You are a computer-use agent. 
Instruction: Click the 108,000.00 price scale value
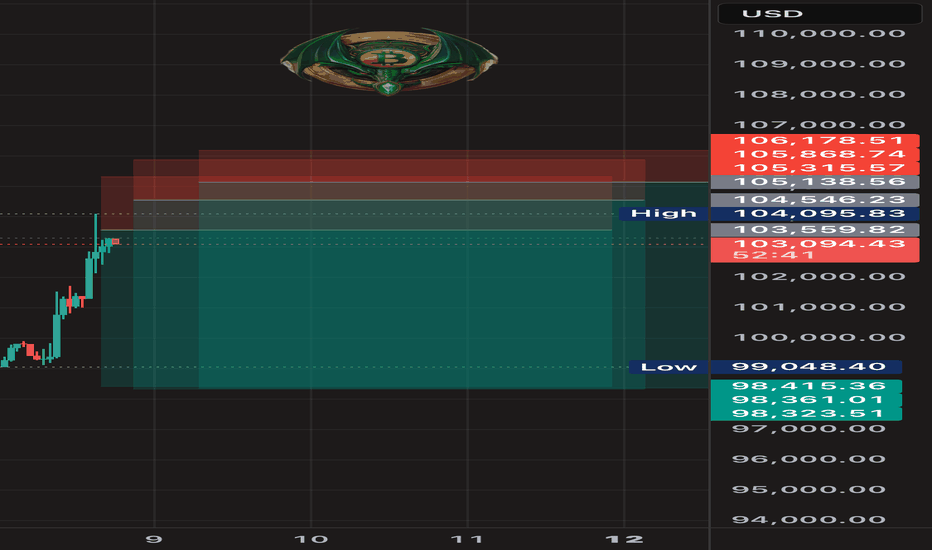point(820,95)
